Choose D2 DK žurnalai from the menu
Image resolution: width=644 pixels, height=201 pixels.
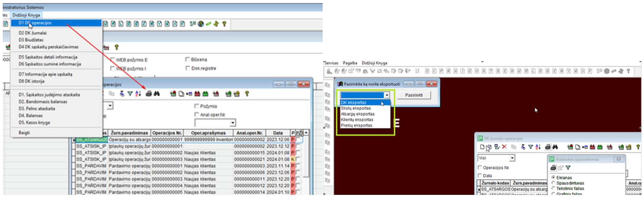click(x=32, y=33)
